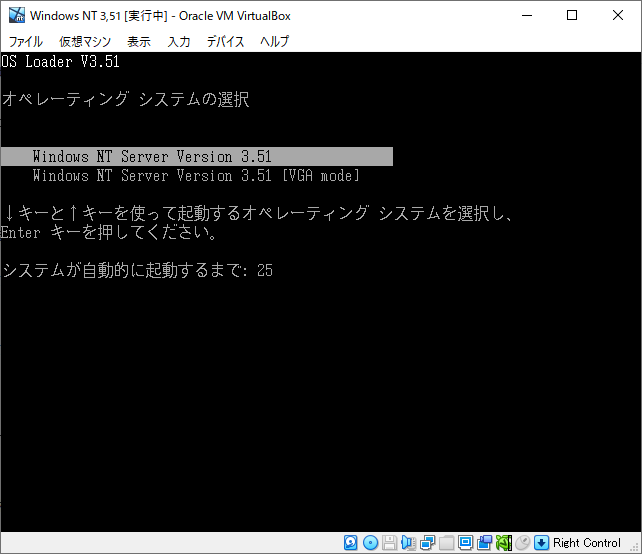Click the host key arrow icon

(541, 543)
